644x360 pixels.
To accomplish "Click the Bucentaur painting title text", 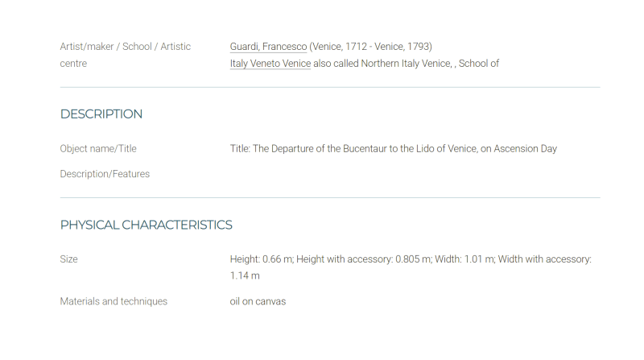I will [x=394, y=149].
